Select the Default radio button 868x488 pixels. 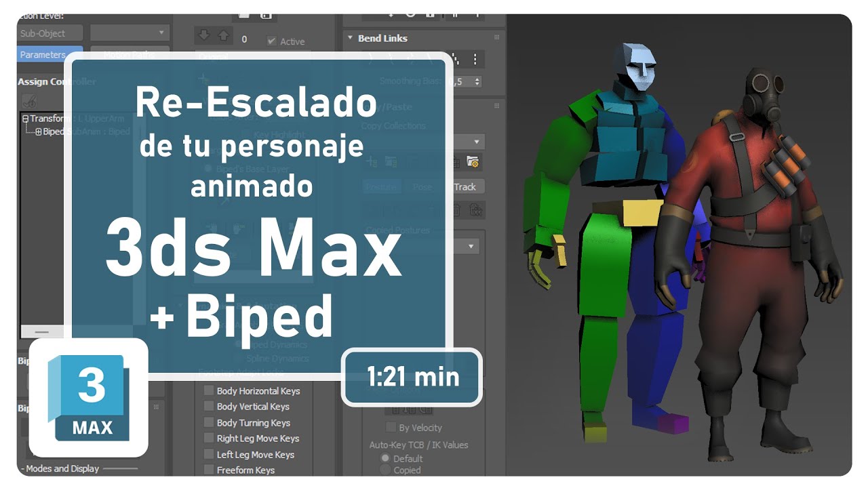tap(385, 459)
